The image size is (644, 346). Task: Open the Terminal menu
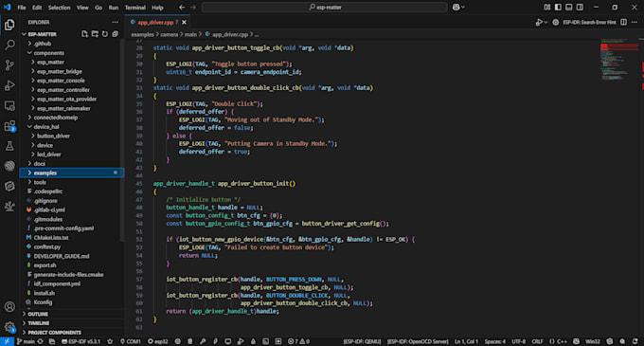(135, 8)
